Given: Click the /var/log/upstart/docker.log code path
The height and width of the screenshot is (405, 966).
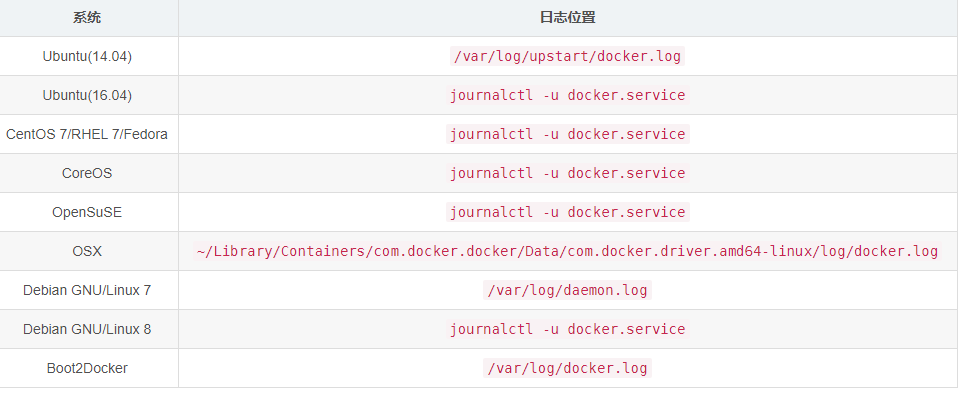Looking at the screenshot, I should [x=567, y=56].
